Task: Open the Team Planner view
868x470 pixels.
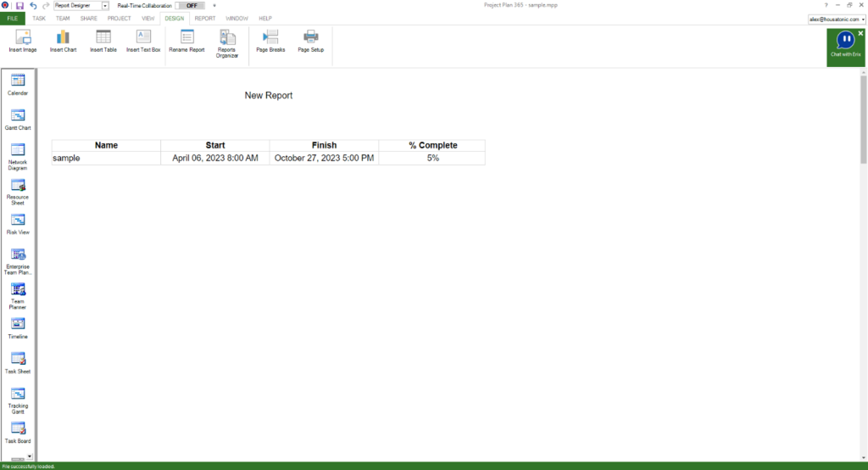Action: pos(18,293)
